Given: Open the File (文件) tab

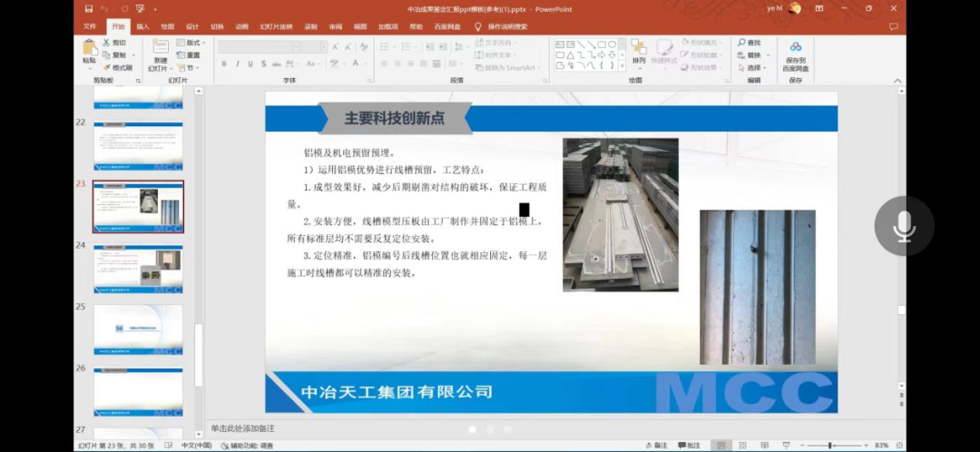Looking at the screenshot, I should [90, 26].
